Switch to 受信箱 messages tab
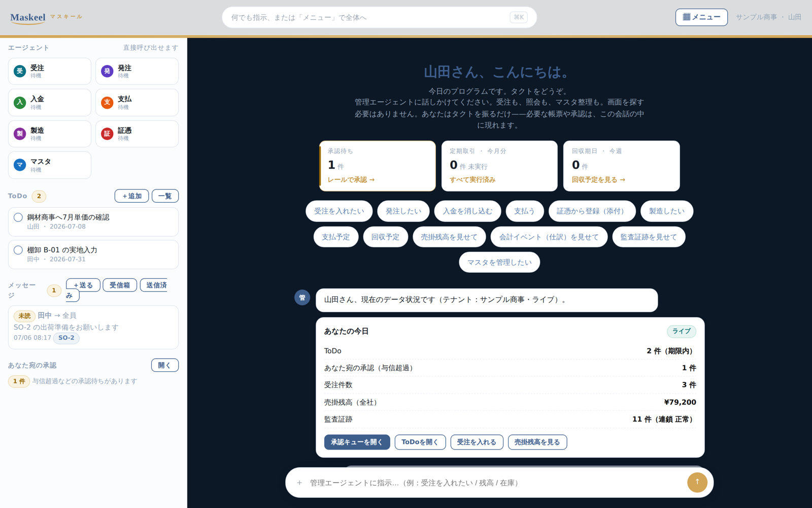Image resolution: width=812 pixels, height=508 pixels. click(120, 285)
